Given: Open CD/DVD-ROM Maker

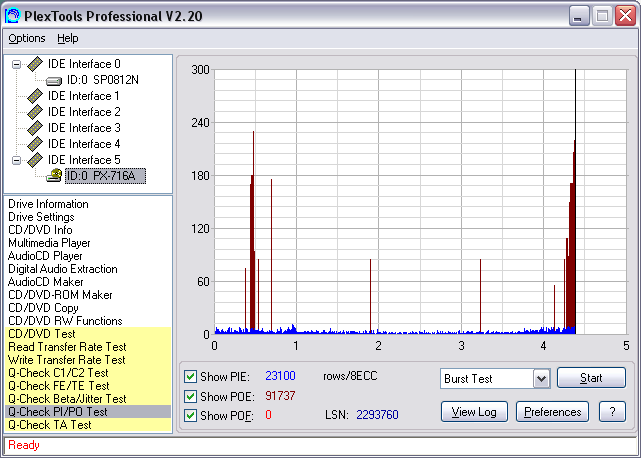Looking at the screenshot, I should click(x=60, y=295).
